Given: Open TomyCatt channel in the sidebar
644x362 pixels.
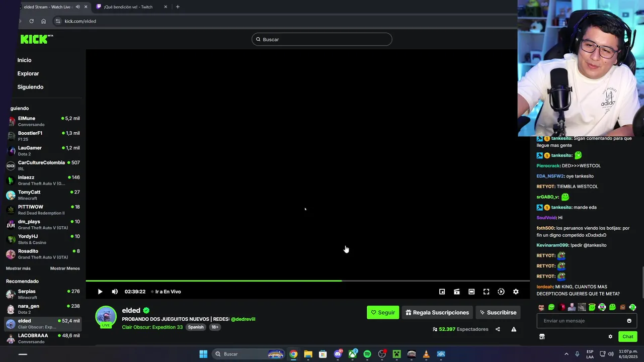Looking at the screenshot, I should (43, 195).
